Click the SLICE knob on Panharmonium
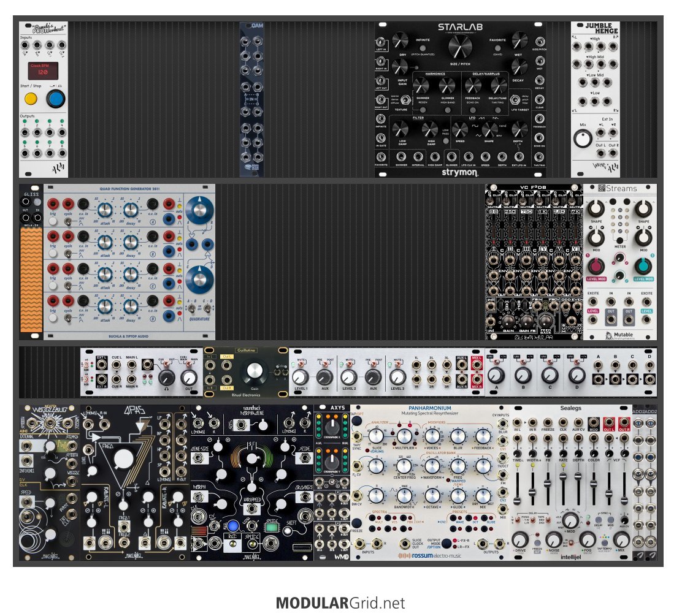Image resolution: width=682 pixels, height=616 pixels. coord(376,436)
